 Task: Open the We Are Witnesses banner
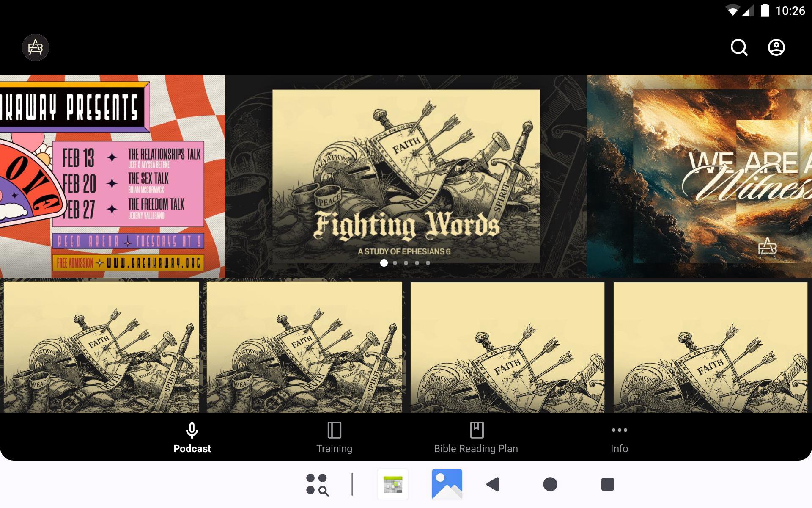[699, 176]
